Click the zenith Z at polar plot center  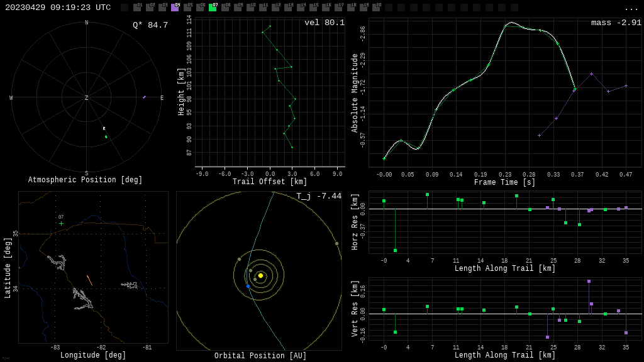(87, 98)
